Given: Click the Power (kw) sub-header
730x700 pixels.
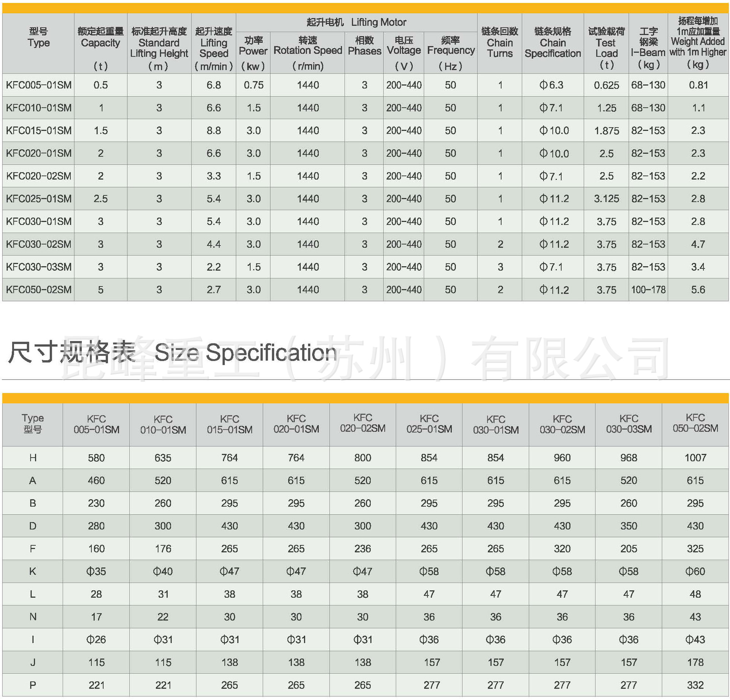Looking at the screenshot, I should pos(253,52).
